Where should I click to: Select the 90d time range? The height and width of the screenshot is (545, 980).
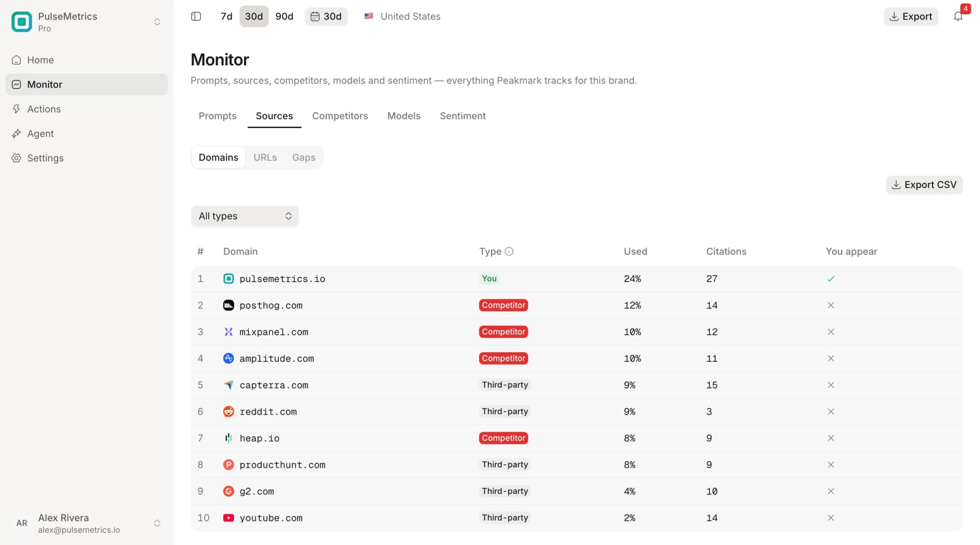[x=284, y=16]
